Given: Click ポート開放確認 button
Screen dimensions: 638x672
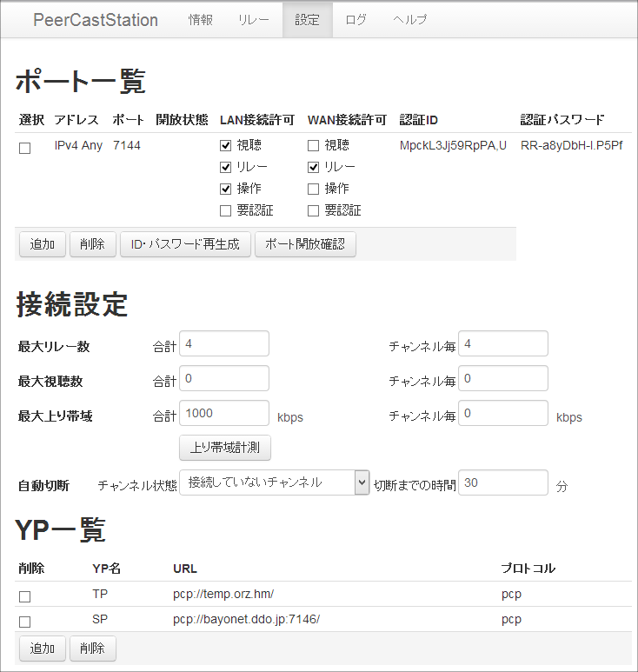Looking at the screenshot, I should click(x=305, y=244).
